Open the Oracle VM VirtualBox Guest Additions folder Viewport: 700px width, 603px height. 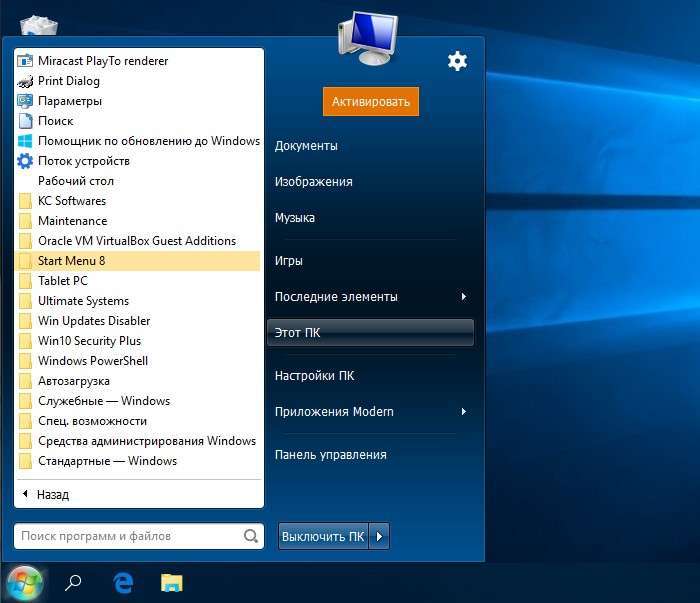138,241
